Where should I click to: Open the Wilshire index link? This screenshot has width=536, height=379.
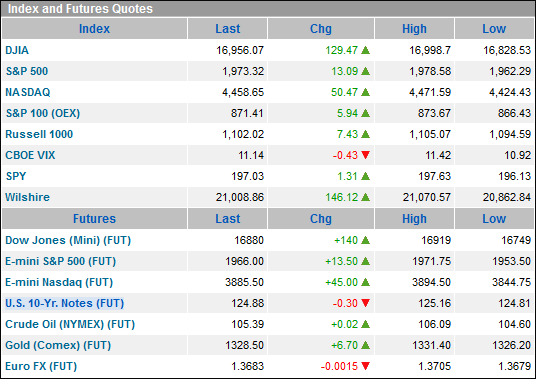click(27, 197)
